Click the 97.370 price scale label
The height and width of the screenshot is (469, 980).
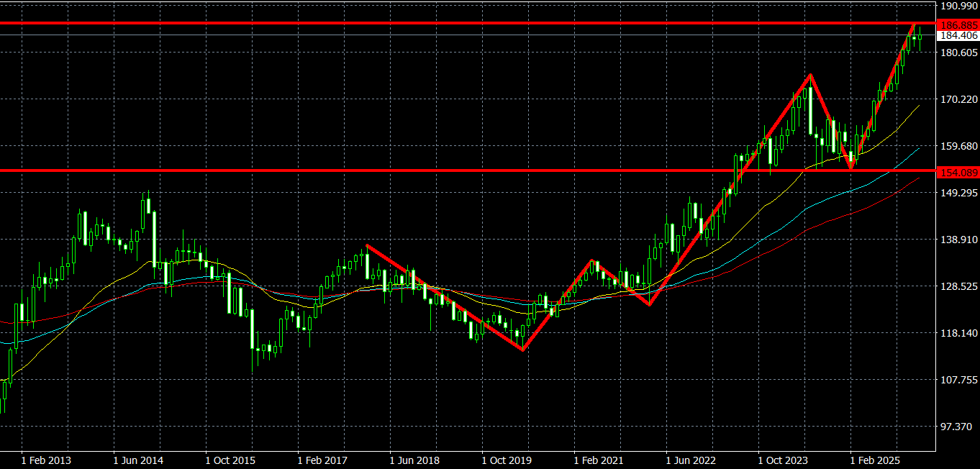coord(958,427)
